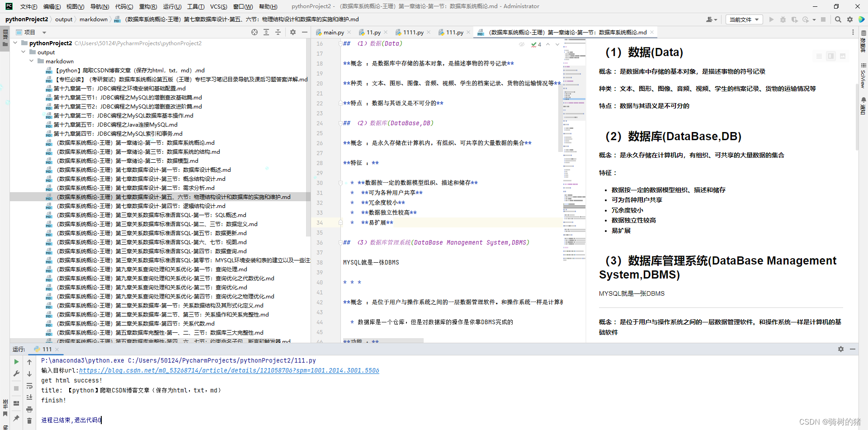Viewport: 868px width, 430px height.
Task: Open the blog.csdn.net URL in console
Action: pyautogui.click(x=229, y=370)
